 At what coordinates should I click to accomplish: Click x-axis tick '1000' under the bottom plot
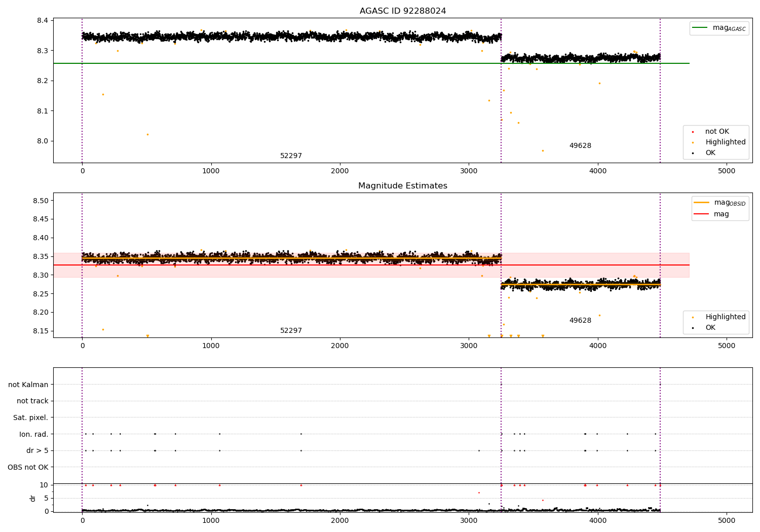211,521
